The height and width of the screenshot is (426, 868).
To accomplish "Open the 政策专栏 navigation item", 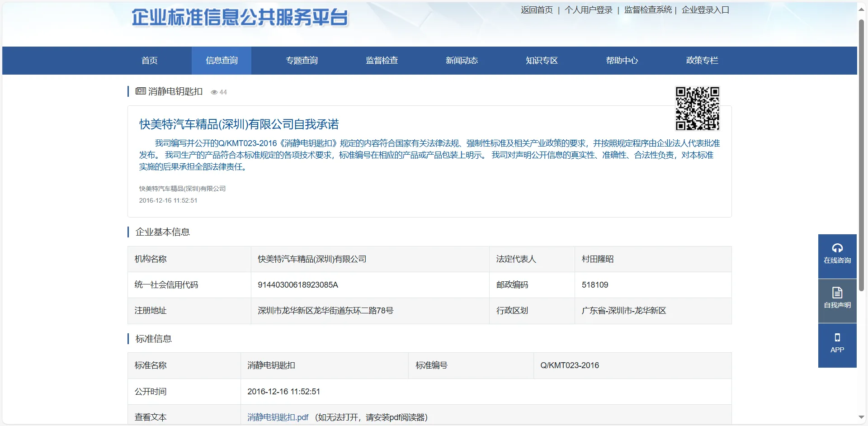I will click(x=702, y=61).
